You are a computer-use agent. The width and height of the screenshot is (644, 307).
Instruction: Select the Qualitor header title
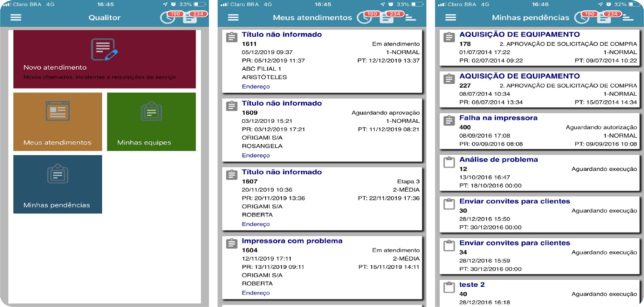pyautogui.click(x=105, y=17)
